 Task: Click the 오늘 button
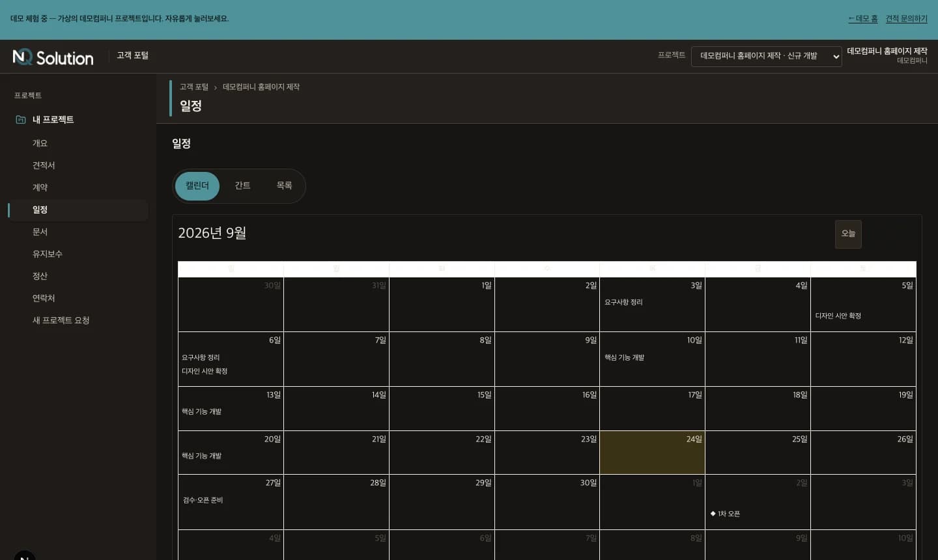pos(848,234)
